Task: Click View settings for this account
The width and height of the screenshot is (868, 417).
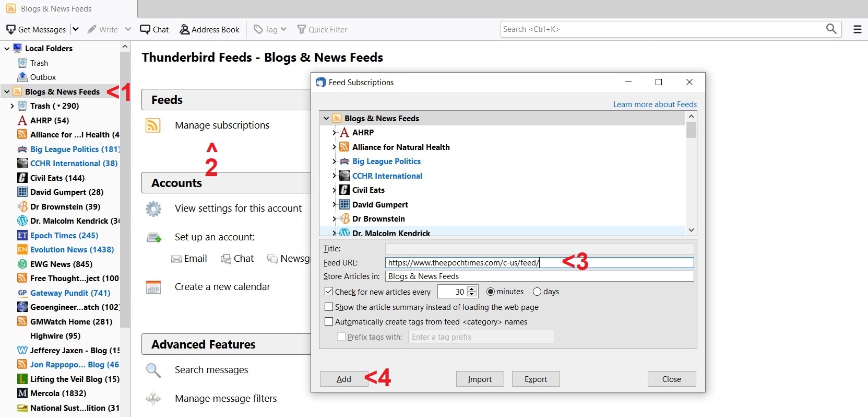Action: [x=238, y=209]
